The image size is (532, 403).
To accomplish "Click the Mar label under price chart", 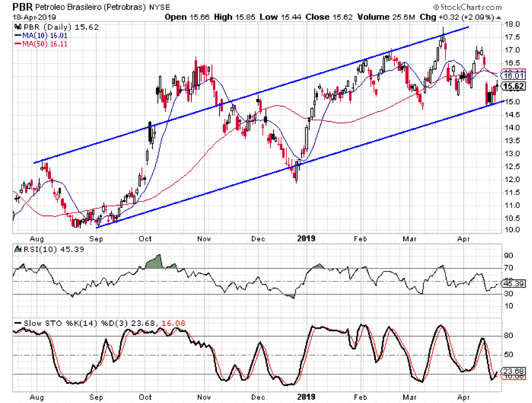I will tap(410, 239).
